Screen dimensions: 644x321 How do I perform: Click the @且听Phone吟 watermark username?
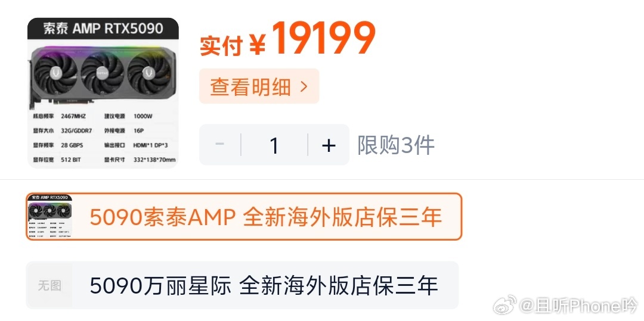[x=579, y=306]
